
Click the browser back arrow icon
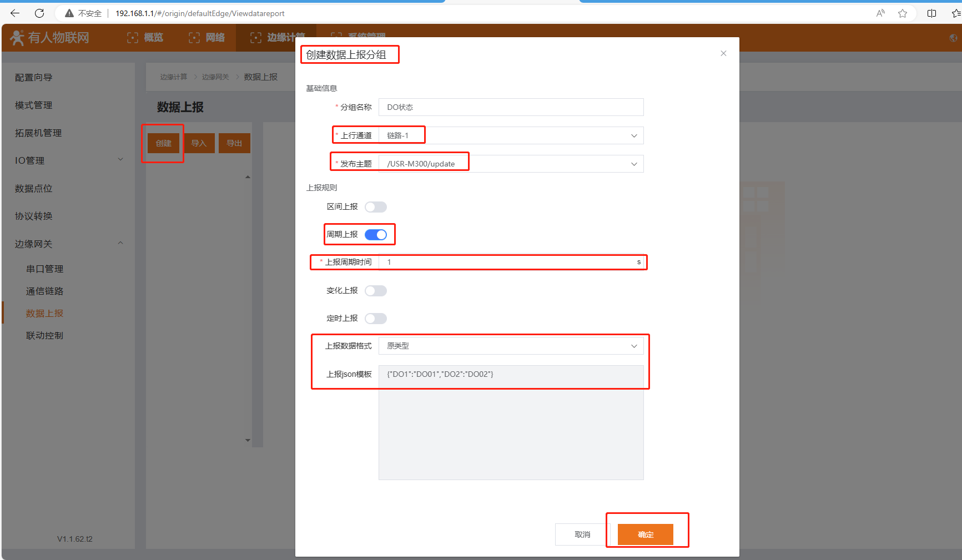coord(15,13)
